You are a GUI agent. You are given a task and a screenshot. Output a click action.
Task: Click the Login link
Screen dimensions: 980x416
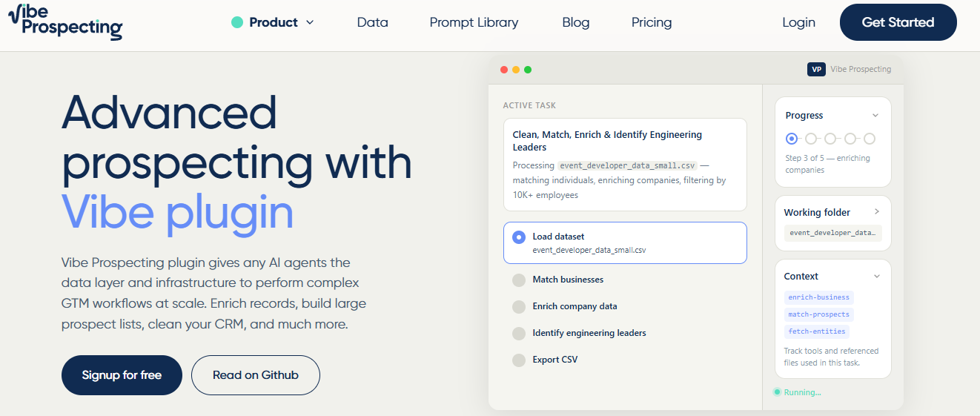798,22
